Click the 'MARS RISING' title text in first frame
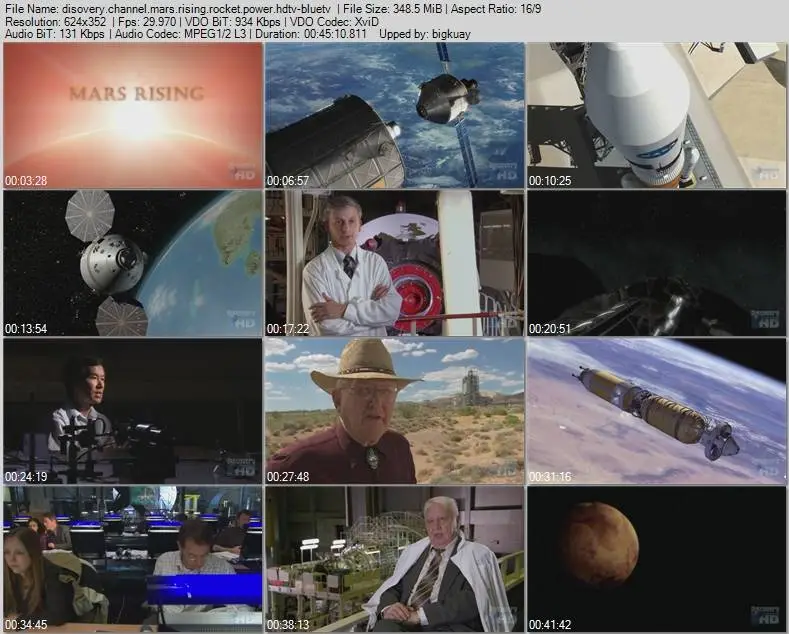 (137, 94)
